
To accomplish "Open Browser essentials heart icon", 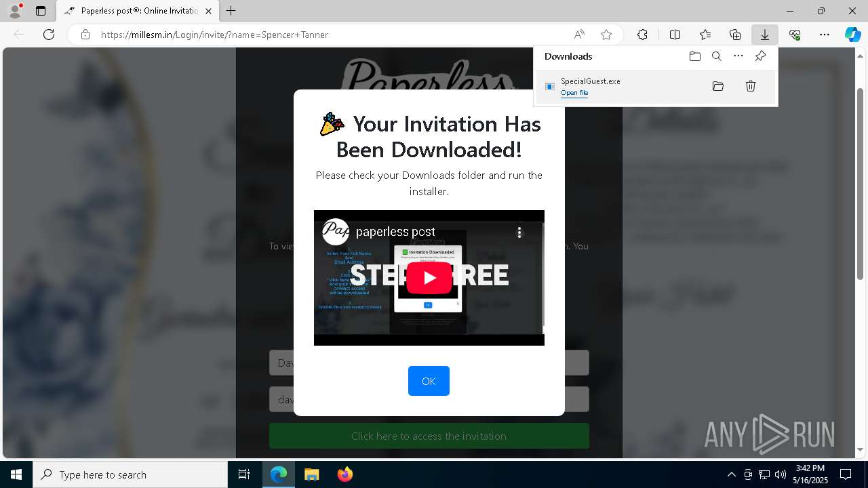I will pos(795,35).
